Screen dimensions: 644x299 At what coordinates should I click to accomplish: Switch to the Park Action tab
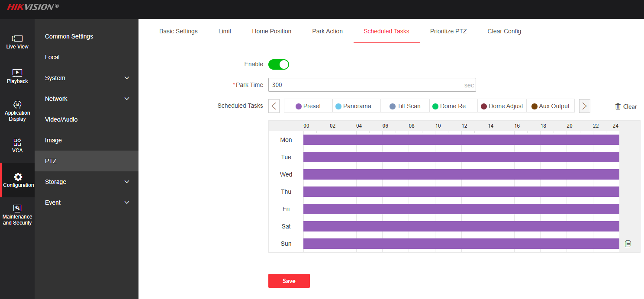coord(327,31)
